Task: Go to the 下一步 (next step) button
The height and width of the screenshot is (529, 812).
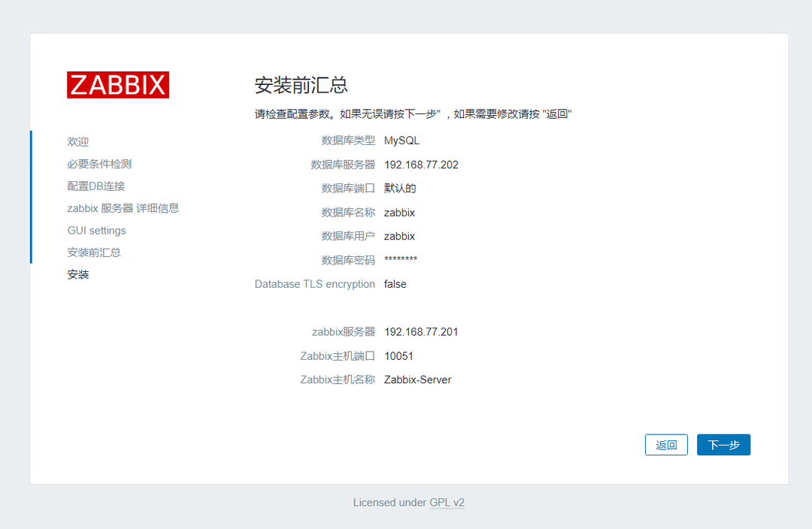Action: pyautogui.click(x=723, y=445)
